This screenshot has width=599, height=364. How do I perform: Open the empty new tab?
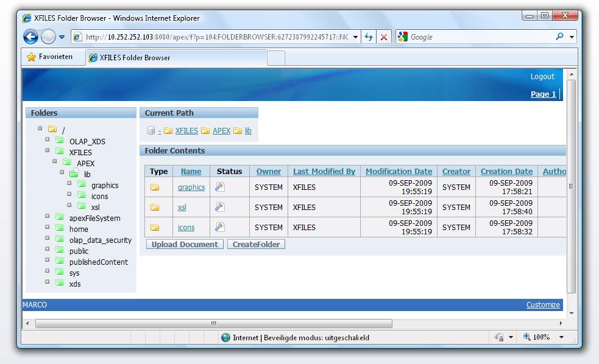point(276,58)
